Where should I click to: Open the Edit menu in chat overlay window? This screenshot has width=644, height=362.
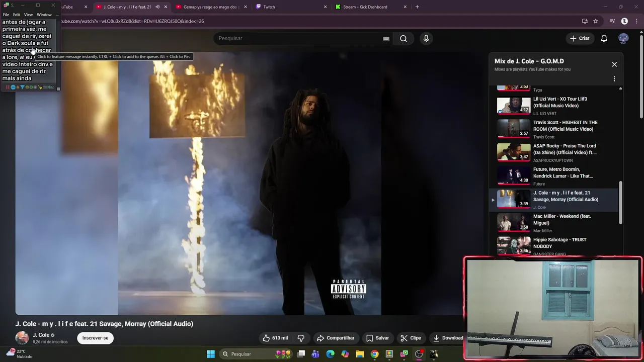(17, 15)
